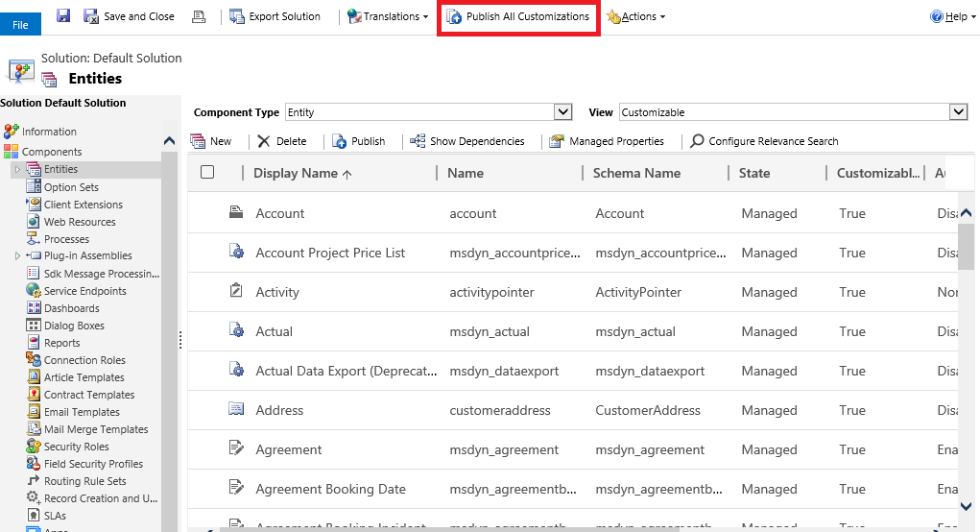Click the Routing Rule Sets icon
The width and height of the screenshot is (980, 532).
coord(34,481)
